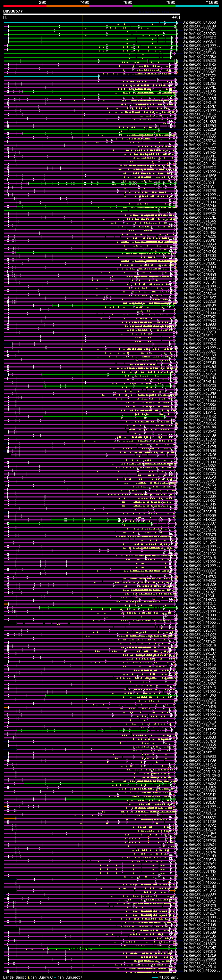The width and height of the screenshot is (222, 980).
Task: Click the UniRef100_C0PPC0 entry
Action: (x=199, y=95)
